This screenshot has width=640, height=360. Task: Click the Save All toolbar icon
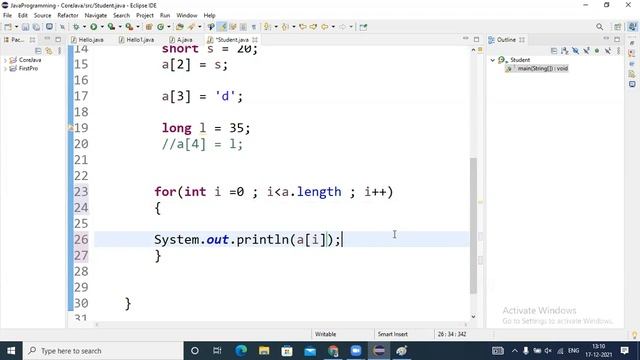(x=36, y=27)
